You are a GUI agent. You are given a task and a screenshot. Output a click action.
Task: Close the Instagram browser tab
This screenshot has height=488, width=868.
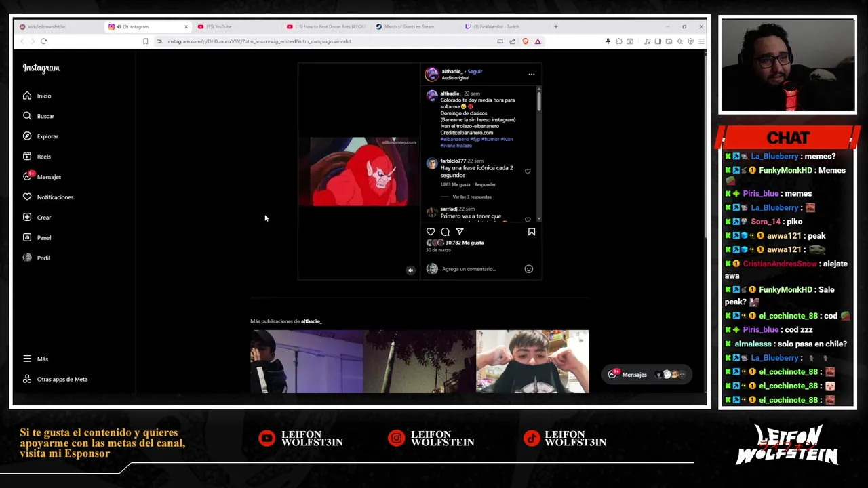(x=186, y=26)
